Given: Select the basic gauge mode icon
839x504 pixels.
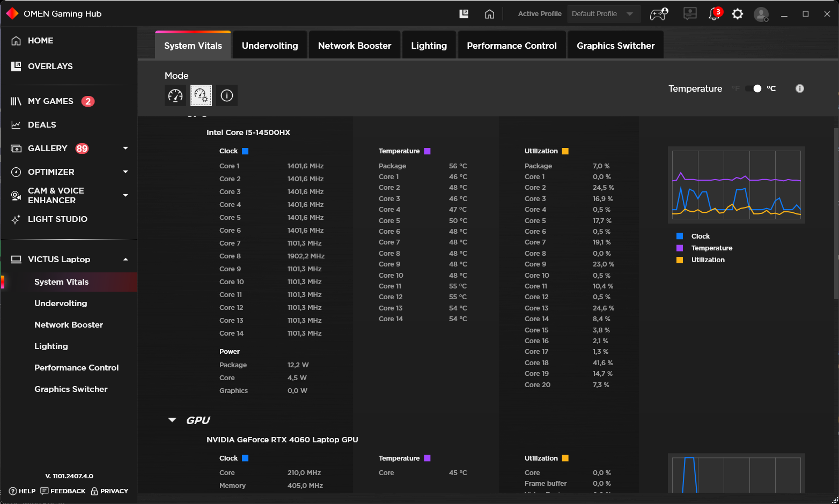Looking at the screenshot, I should coord(175,95).
